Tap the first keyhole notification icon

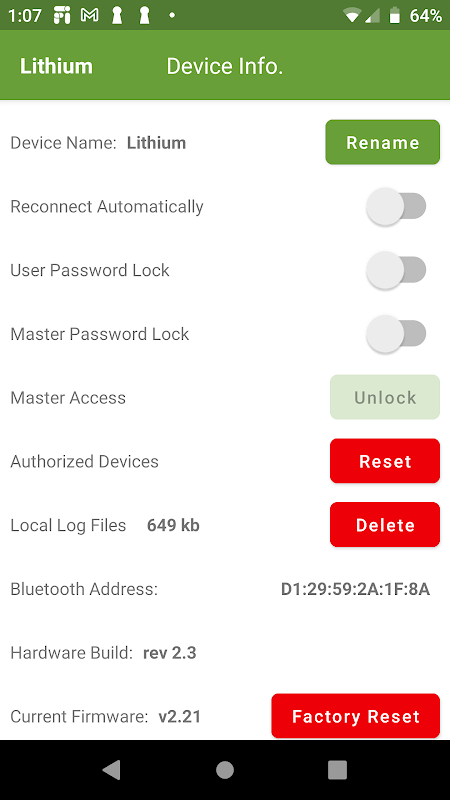pyautogui.click(x=118, y=16)
